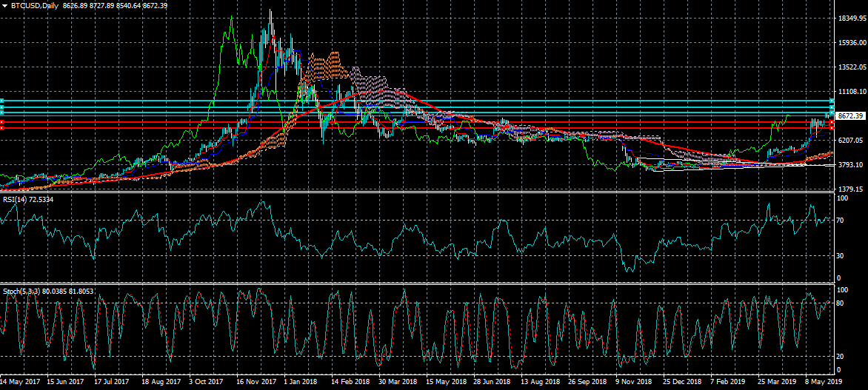This screenshot has width=868, height=390.
Task: Click the chart shift triangle marker at top right
Action: tap(827, 6)
